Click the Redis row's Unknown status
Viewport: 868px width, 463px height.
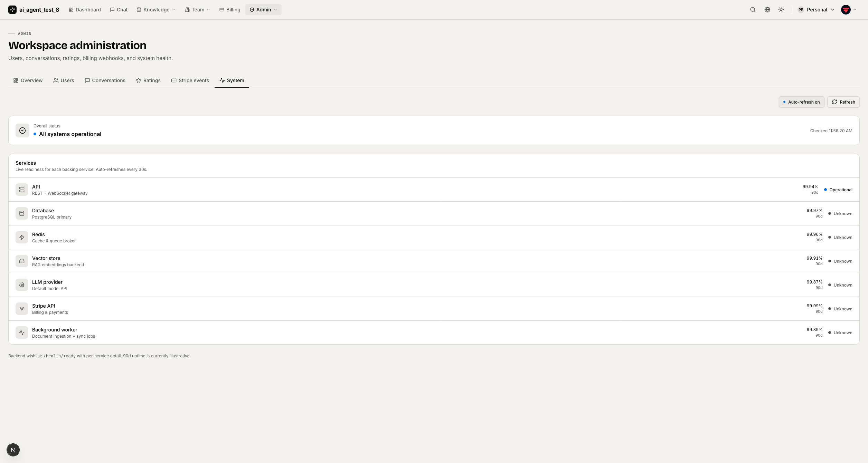(840, 238)
